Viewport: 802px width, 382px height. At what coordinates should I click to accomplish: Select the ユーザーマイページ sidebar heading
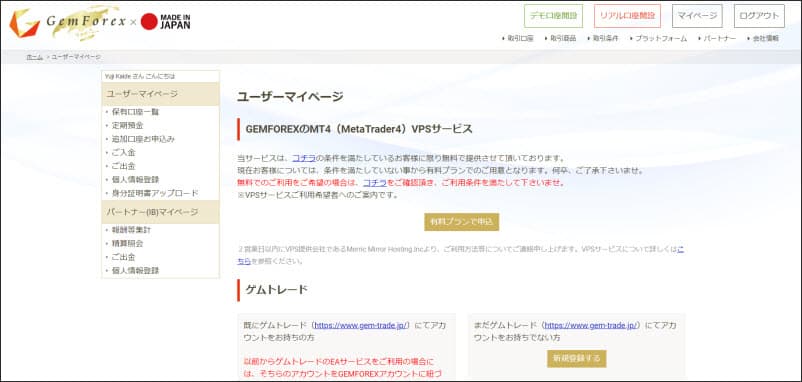tap(161, 94)
